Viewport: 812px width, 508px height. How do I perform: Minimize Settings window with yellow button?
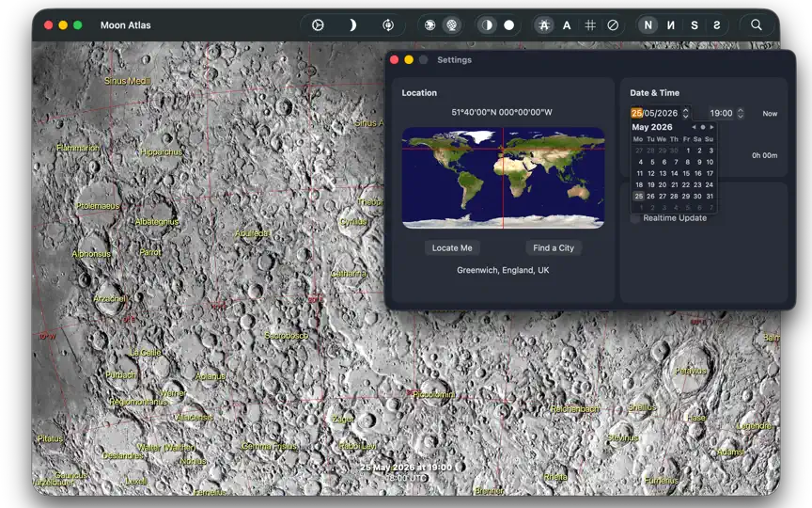409,59
